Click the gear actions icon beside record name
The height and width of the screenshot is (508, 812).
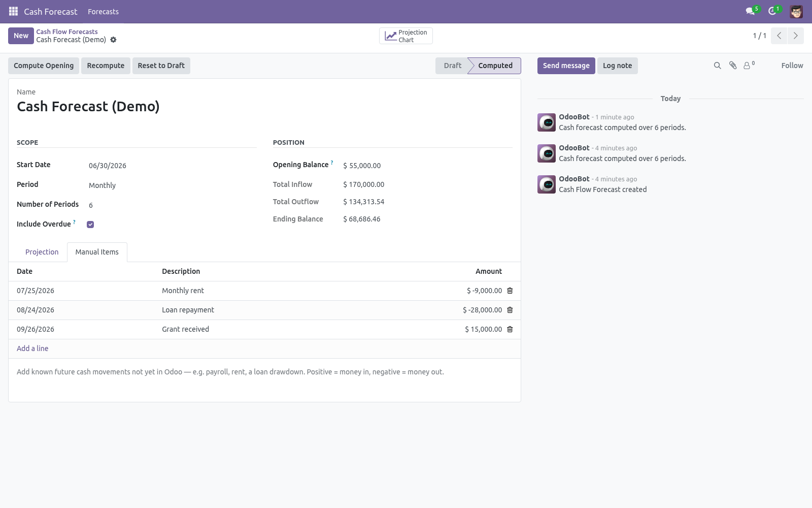(x=113, y=40)
